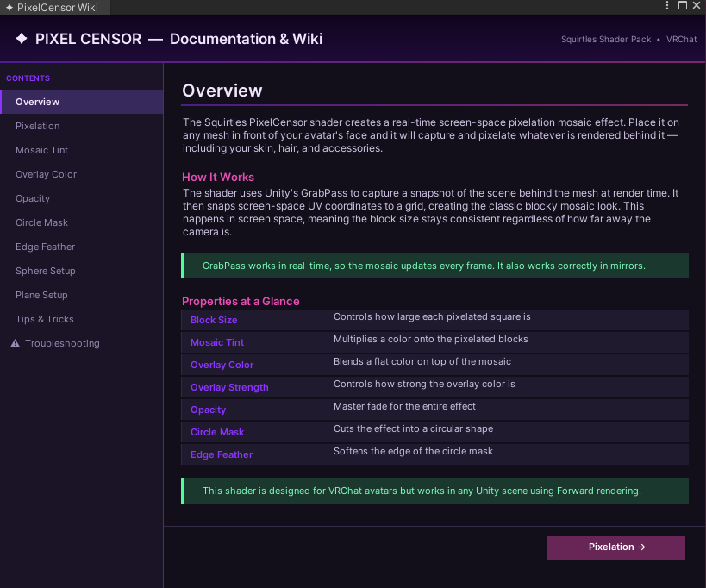This screenshot has width=706, height=588.
Task: Click the VRChat label in header
Action: [681, 39]
